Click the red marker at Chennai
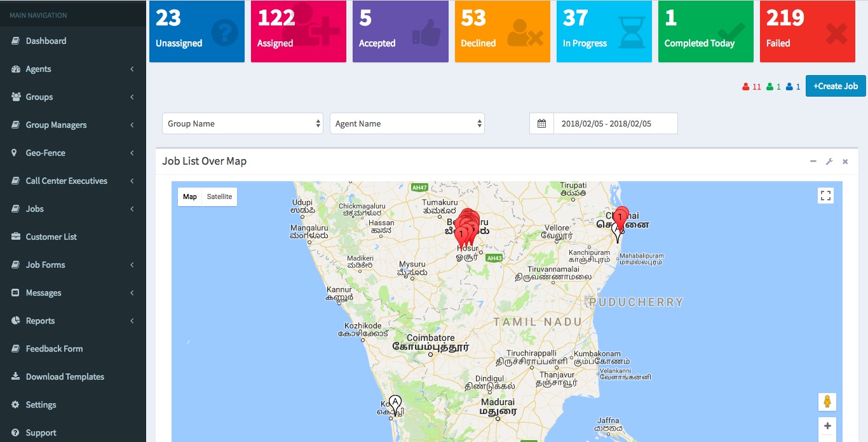Image resolution: width=868 pixels, height=442 pixels. click(620, 218)
